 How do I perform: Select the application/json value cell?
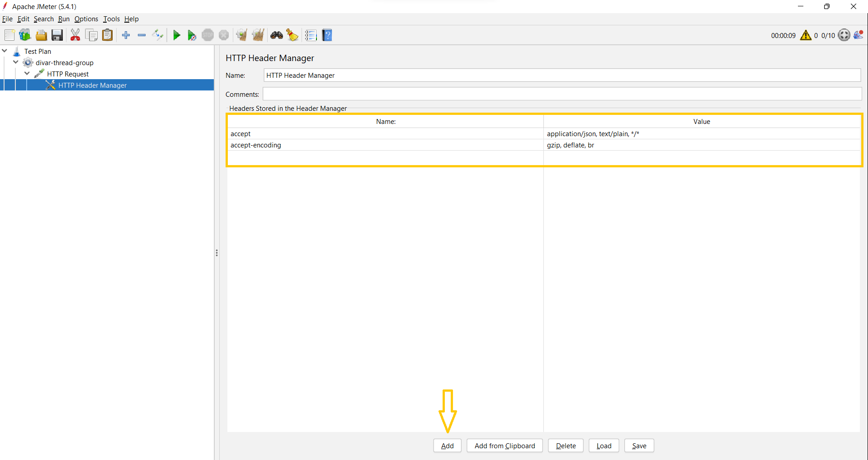click(702, 133)
